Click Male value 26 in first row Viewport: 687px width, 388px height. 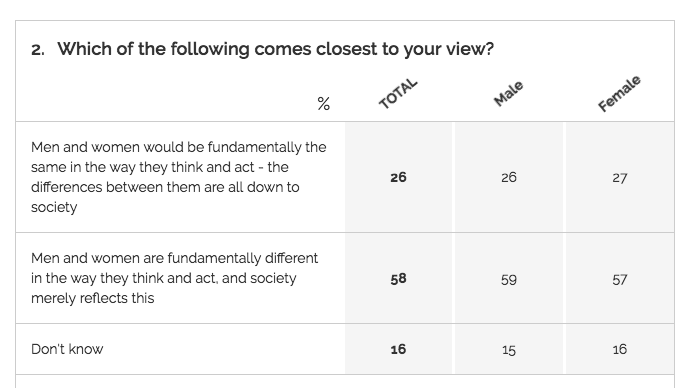(x=509, y=177)
